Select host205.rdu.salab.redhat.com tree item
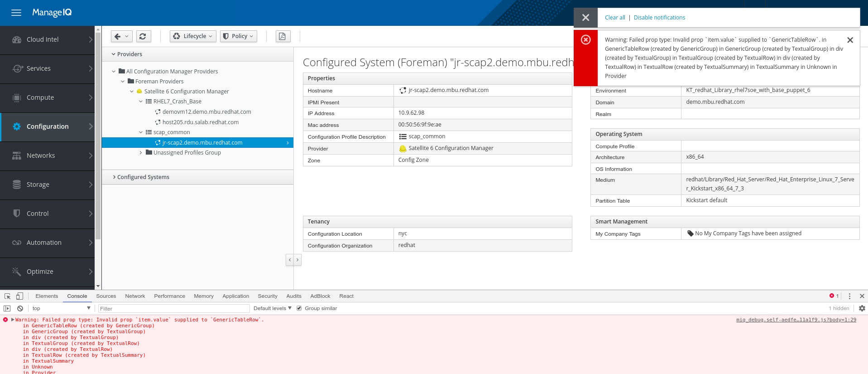Screen dimensions: 868x374 click(x=200, y=122)
